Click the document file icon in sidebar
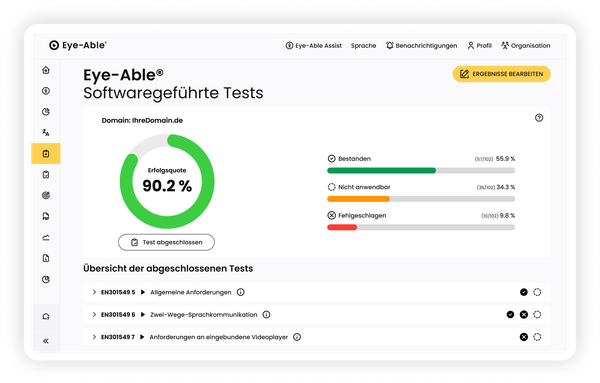This screenshot has width=600, height=383. pyautogui.click(x=46, y=258)
